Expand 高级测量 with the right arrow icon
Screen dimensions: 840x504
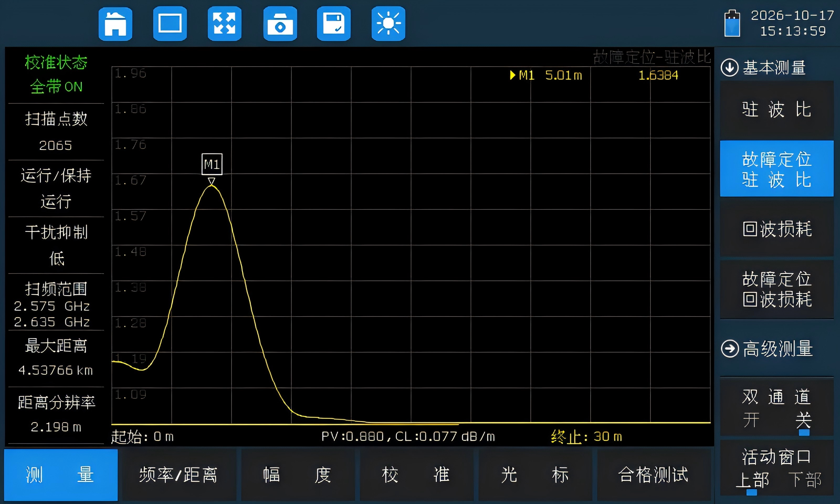(x=730, y=349)
